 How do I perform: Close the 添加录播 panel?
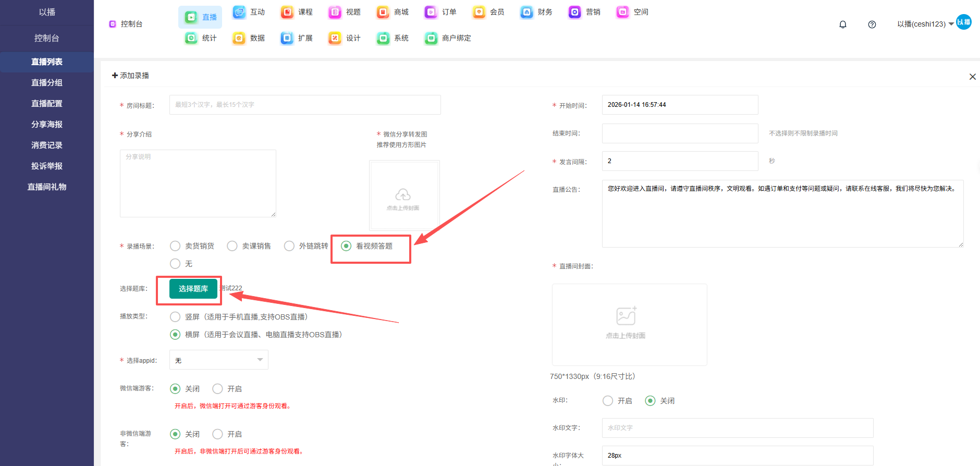972,77
